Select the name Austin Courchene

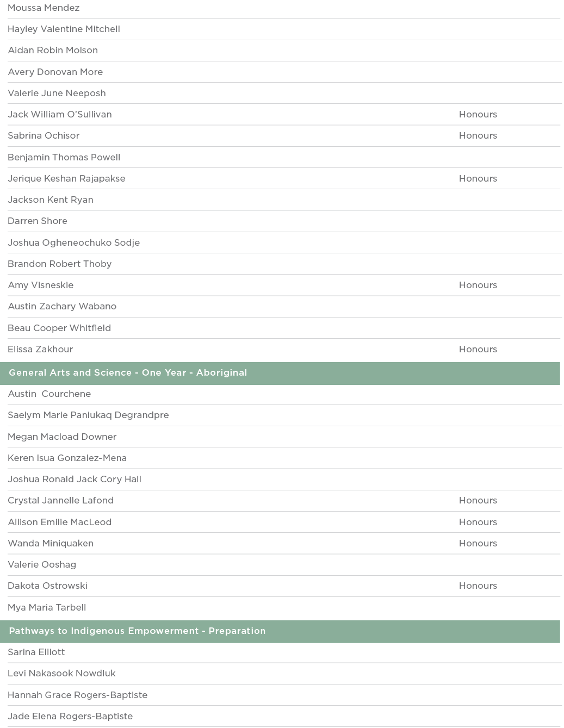49,394
